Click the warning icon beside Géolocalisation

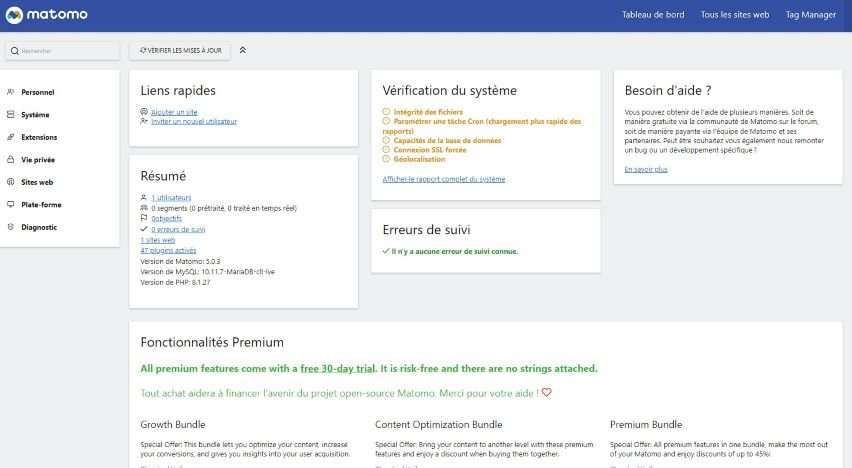coord(386,159)
